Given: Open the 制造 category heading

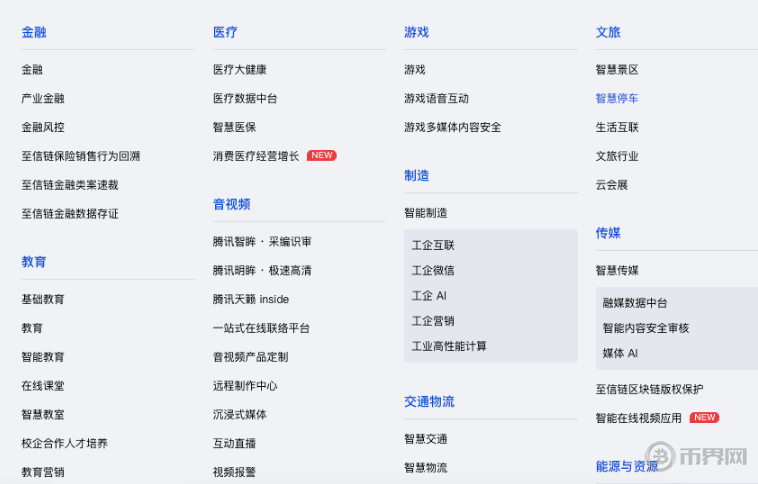Looking at the screenshot, I should click(x=417, y=176).
